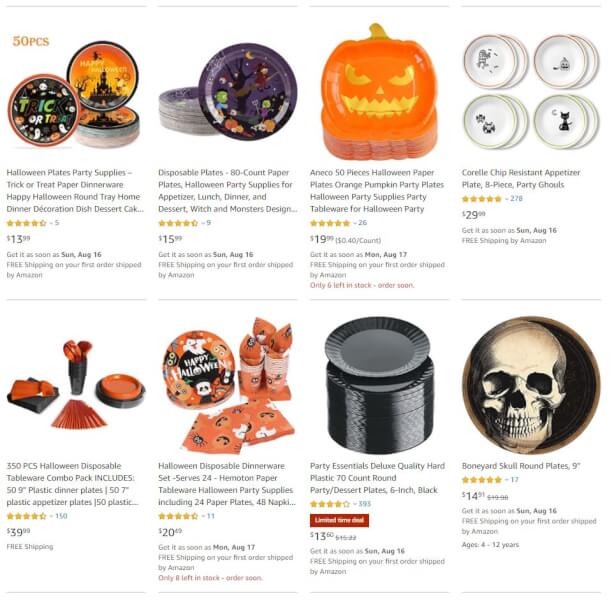View the 350 PCS tableware combo image
The height and width of the screenshot is (600, 614).
pyautogui.click(x=76, y=385)
